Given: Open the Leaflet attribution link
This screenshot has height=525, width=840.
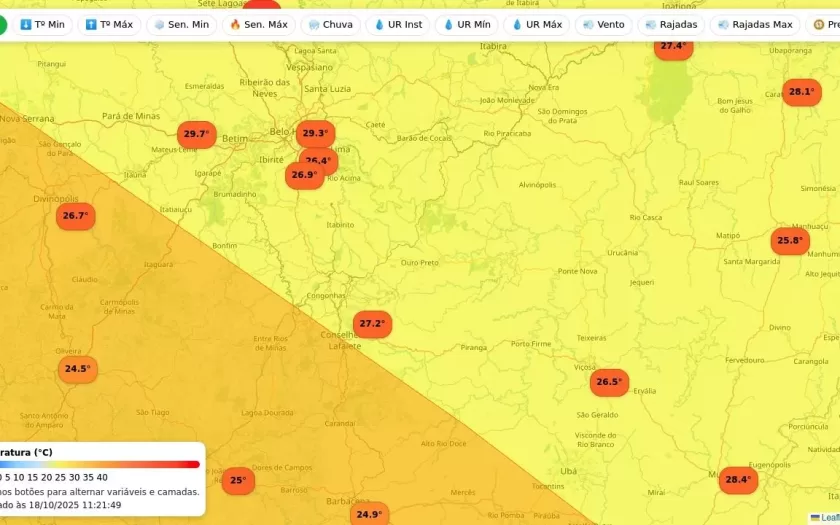Looking at the screenshot, I should [828, 518].
